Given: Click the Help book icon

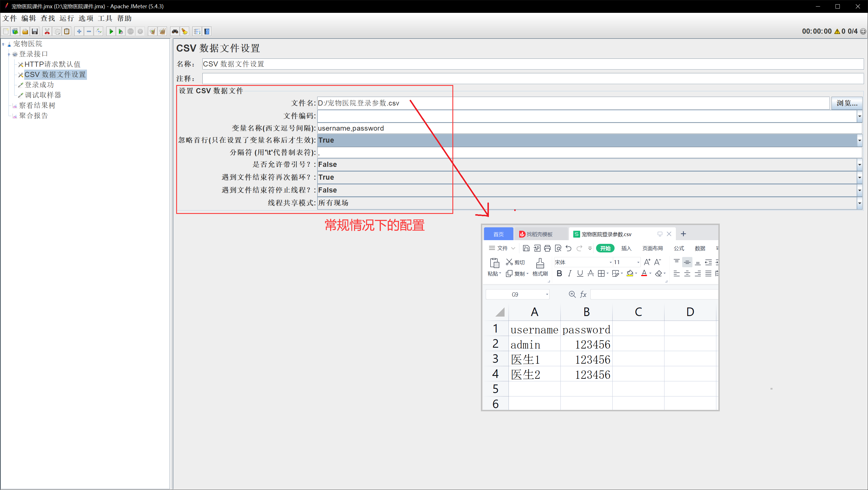Looking at the screenshot, I should [207, 31].
